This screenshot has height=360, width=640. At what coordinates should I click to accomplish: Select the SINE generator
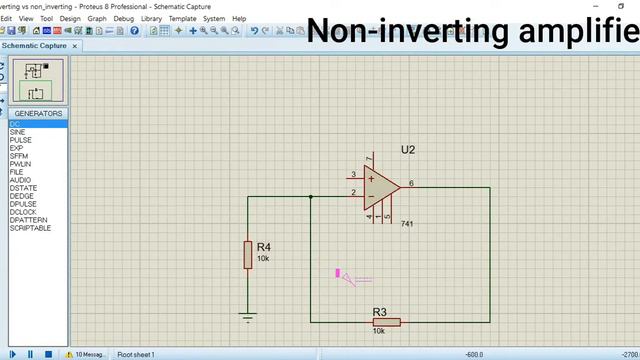(x=38, y=132)
